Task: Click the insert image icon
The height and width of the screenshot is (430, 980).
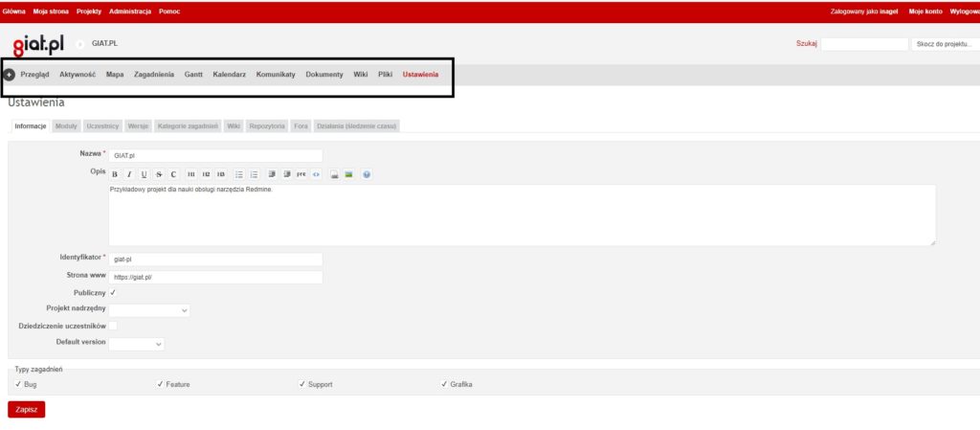Action: (x=348, y=174)
